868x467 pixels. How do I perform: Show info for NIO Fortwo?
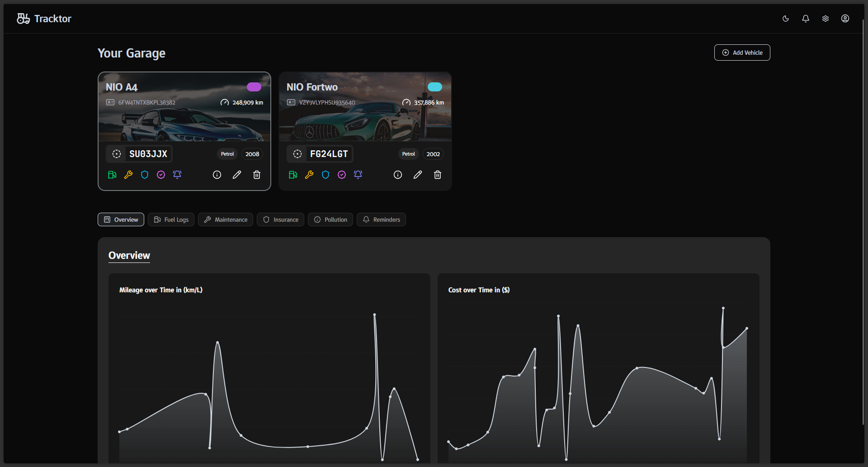(398, 175)
